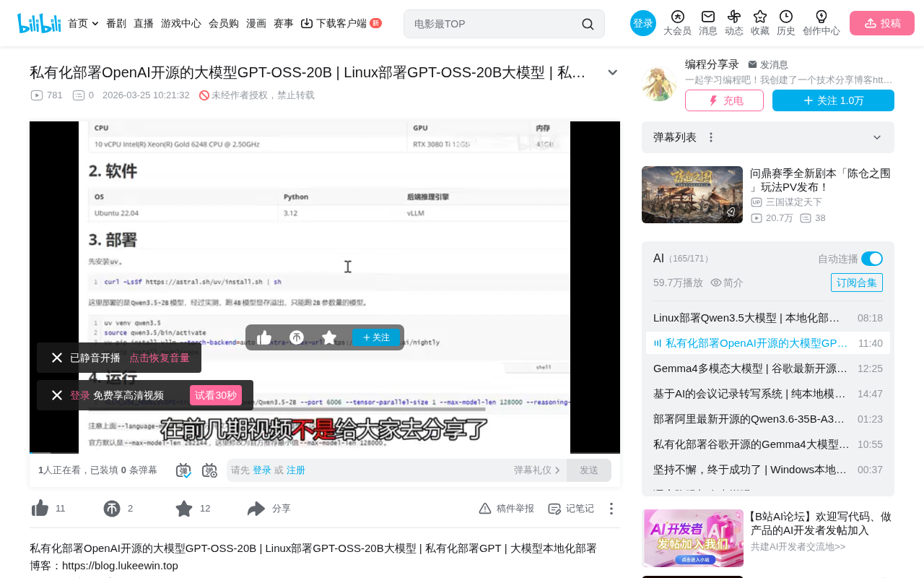
Task: Open 会员购 in the top navigation
Action: point(224,23)
